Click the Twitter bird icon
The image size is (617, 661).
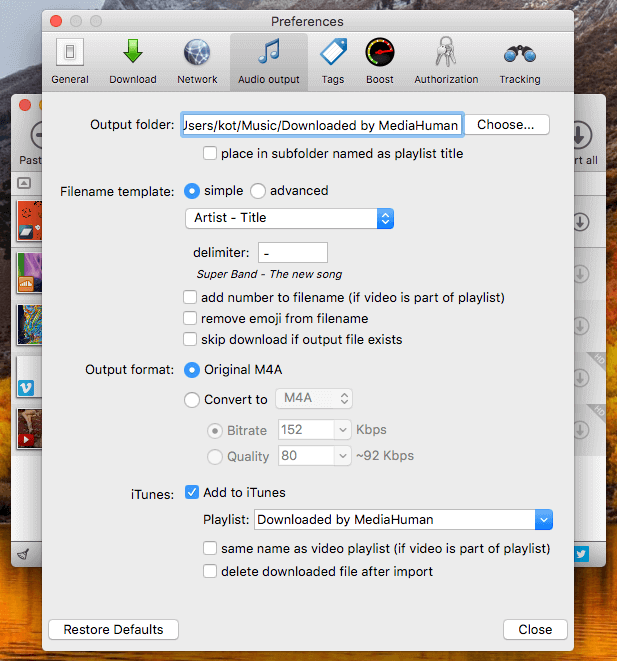point(582,554)
